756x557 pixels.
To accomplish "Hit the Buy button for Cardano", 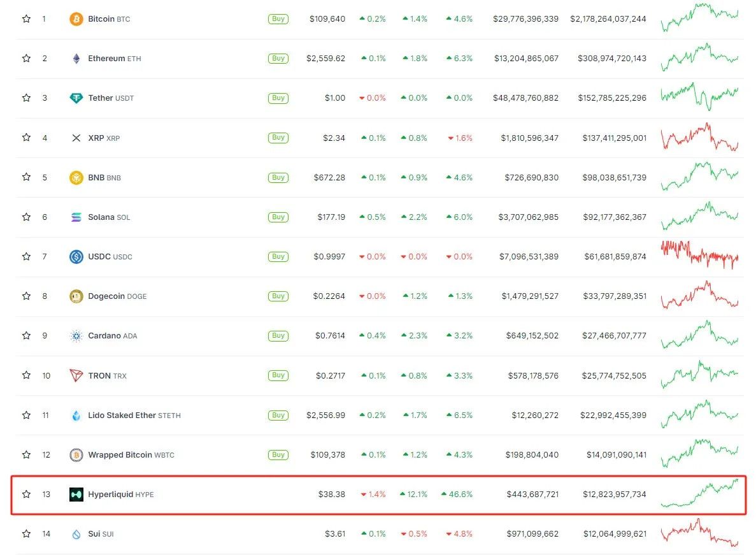I will tap(278, 336).
